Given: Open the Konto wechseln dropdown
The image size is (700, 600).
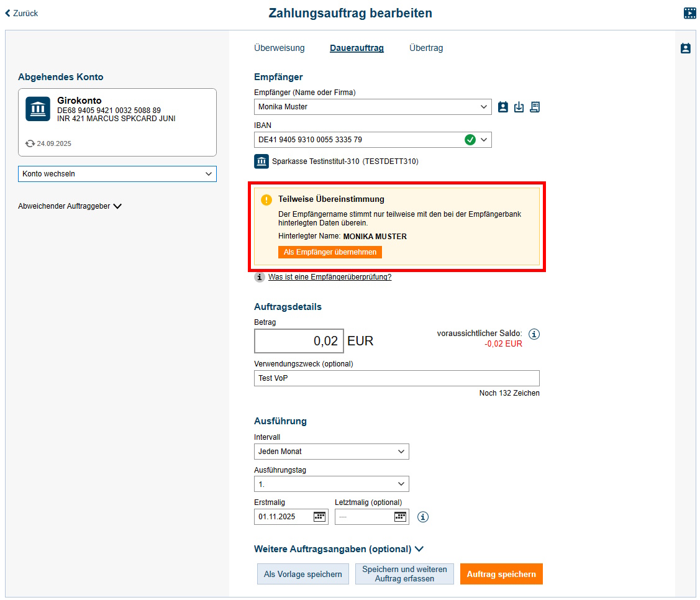Looking at the screenshot, I should click(117, 174).
